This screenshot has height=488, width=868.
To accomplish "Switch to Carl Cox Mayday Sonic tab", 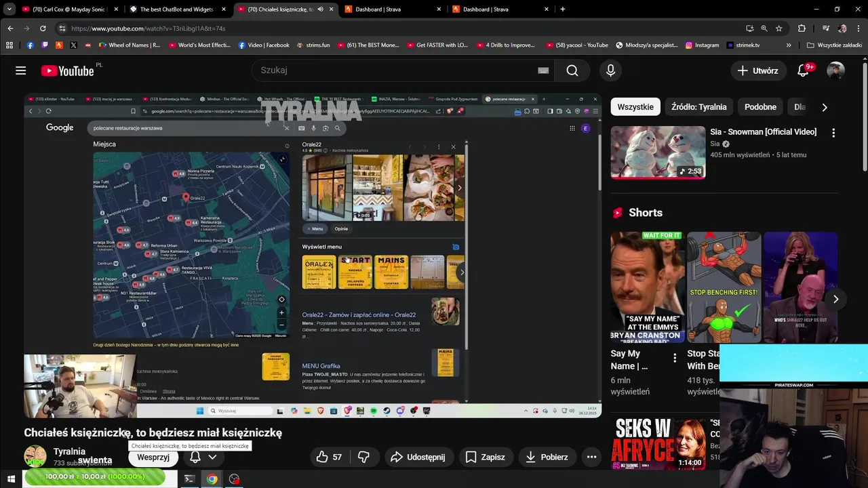I will click(70, 9).
